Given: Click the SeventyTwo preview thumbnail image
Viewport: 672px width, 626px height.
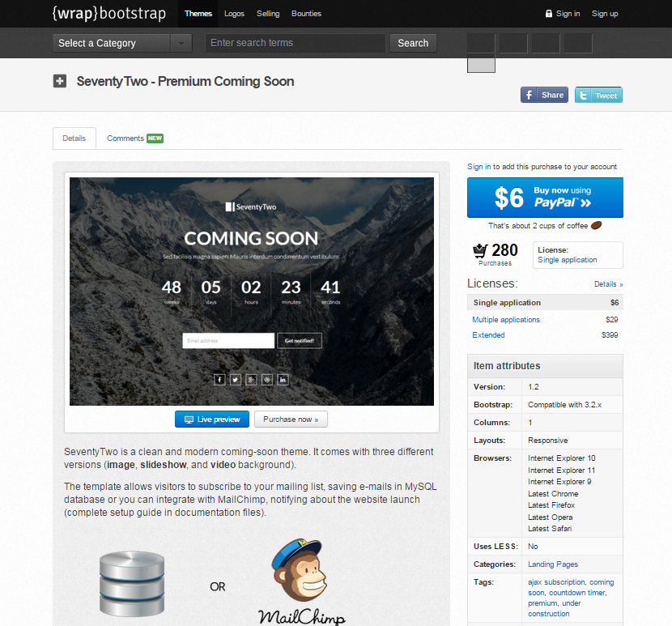Looking at the screenshot, I should 252,291.
